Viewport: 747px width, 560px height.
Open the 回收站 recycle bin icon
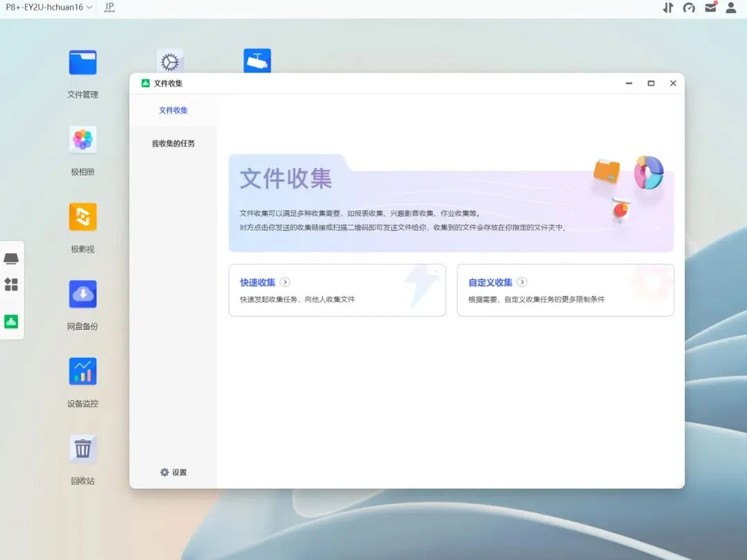pyautogui.click(x=82, y=449)
